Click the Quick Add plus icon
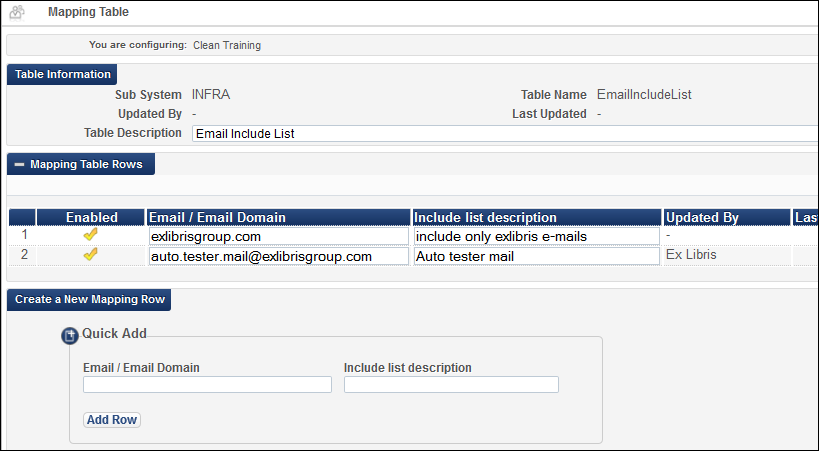The image size is (819, 451). point(70,336)
